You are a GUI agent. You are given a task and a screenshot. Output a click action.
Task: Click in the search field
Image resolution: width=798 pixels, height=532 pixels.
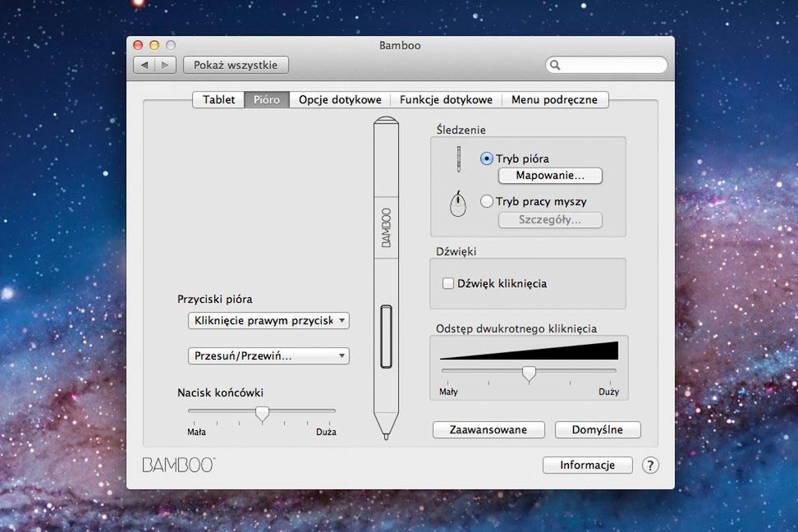point(606,65)
